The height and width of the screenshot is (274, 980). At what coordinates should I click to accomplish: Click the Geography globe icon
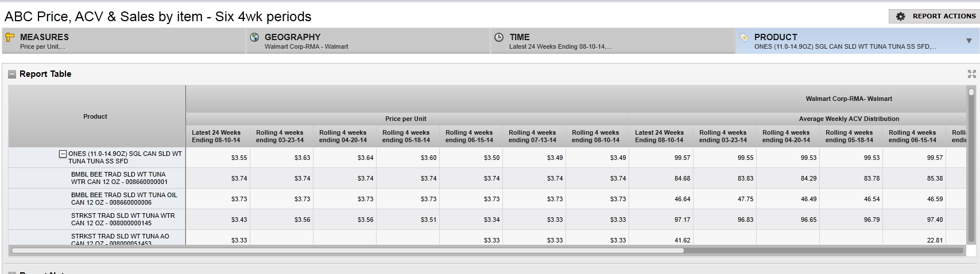(x=254, y=37)
